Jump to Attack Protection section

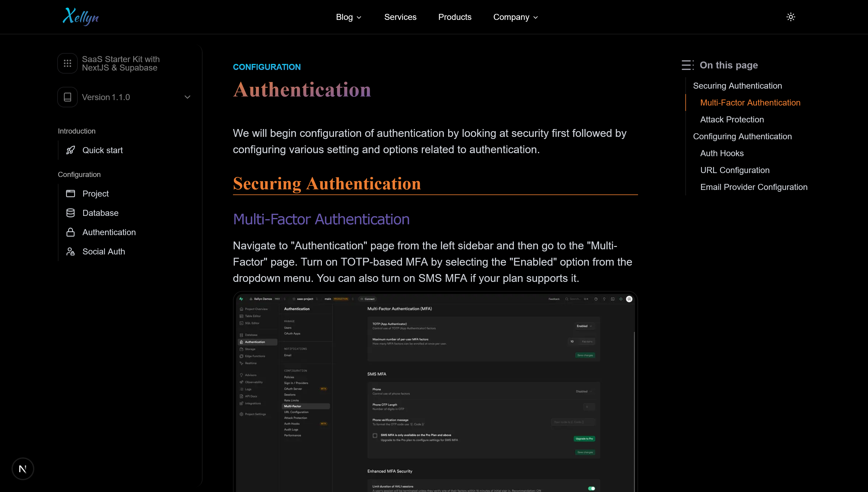click(x=732, y=119)
